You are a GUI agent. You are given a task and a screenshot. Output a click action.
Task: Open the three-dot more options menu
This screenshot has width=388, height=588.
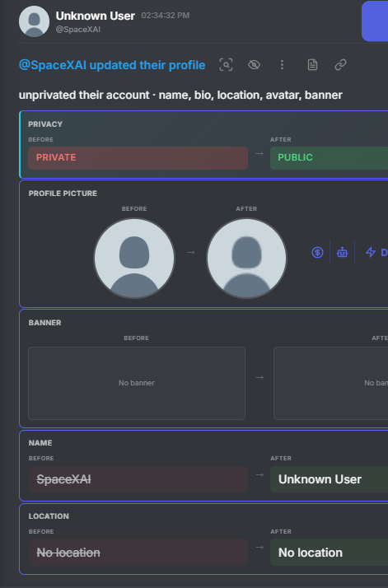[283, 65]
